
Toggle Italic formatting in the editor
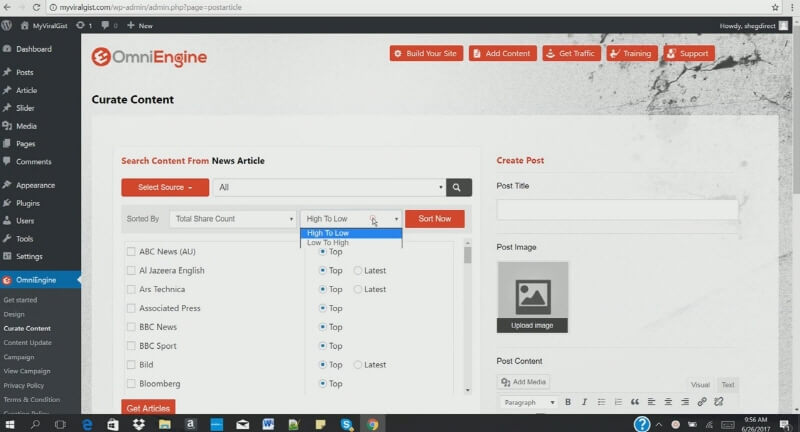[x=585, y=402]
